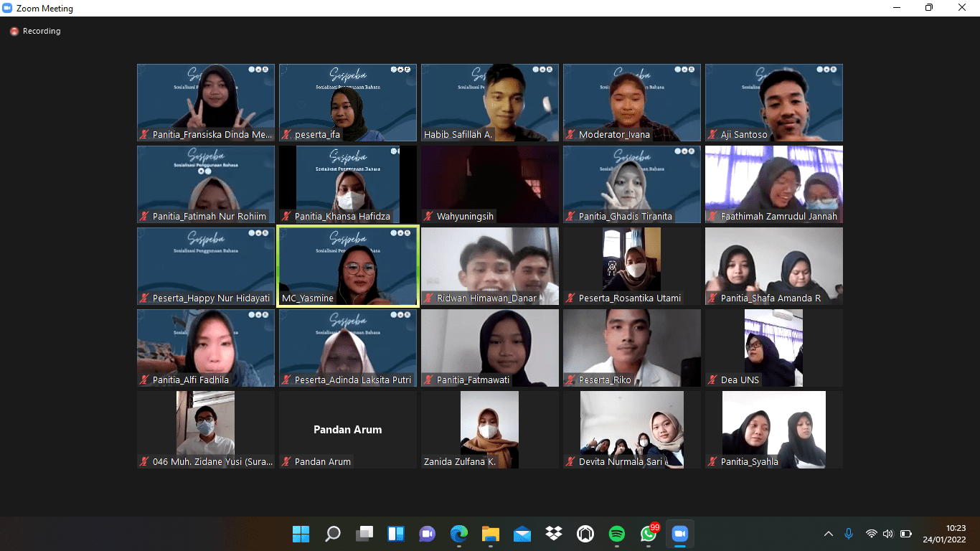Screen dimensions: 980x551
Task: Open the Windows Start menu
Action: click(301, 534)
